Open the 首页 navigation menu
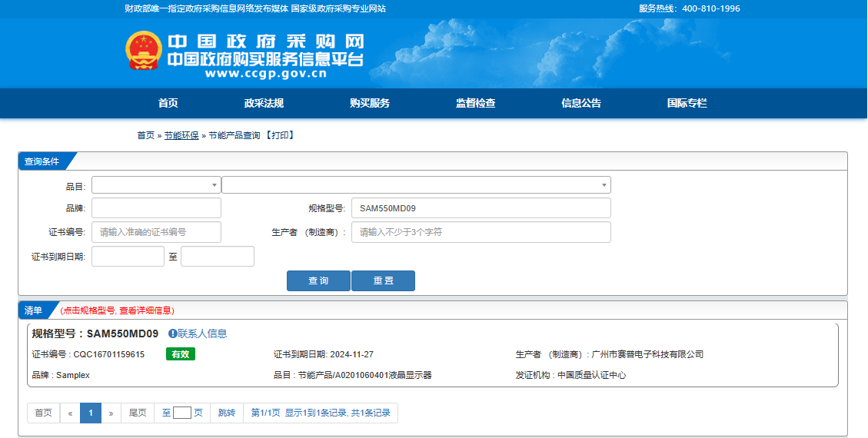The width and height of the screenshot is (868, 438). (x=168, y=103)
